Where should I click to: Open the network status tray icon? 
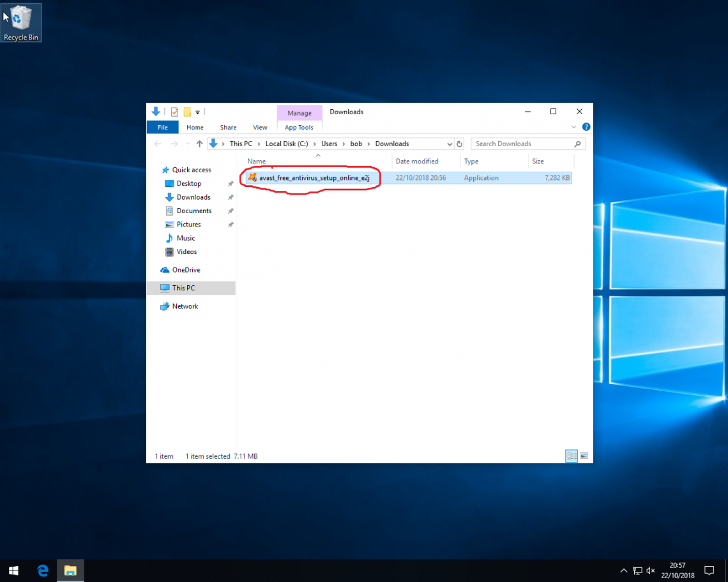point(637,571)
